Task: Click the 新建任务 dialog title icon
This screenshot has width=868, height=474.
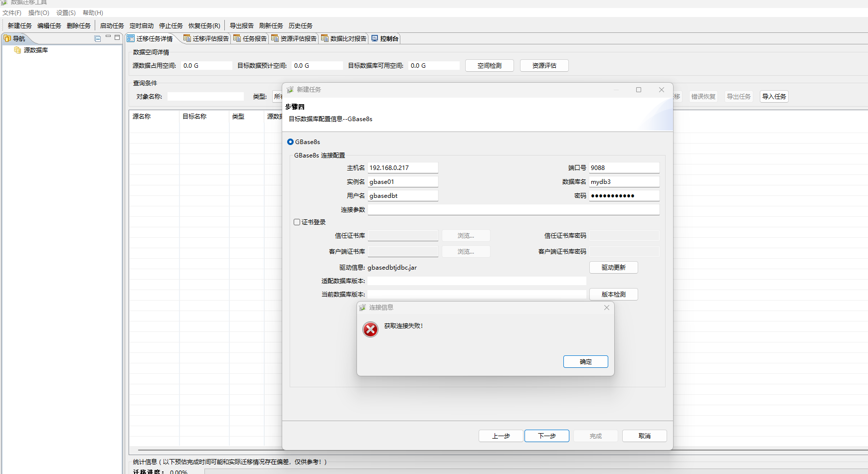Action: [290, 90]
